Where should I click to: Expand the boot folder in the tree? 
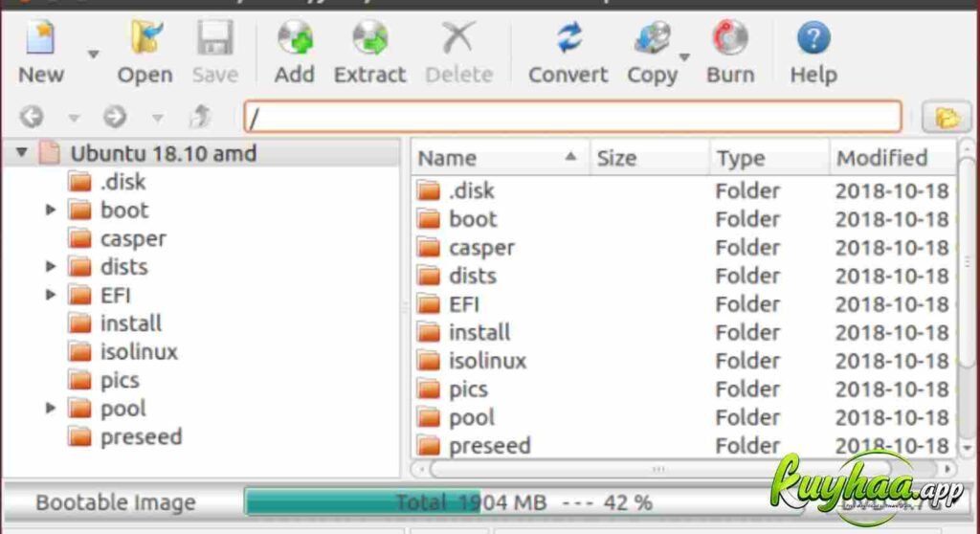pos(52,210)
